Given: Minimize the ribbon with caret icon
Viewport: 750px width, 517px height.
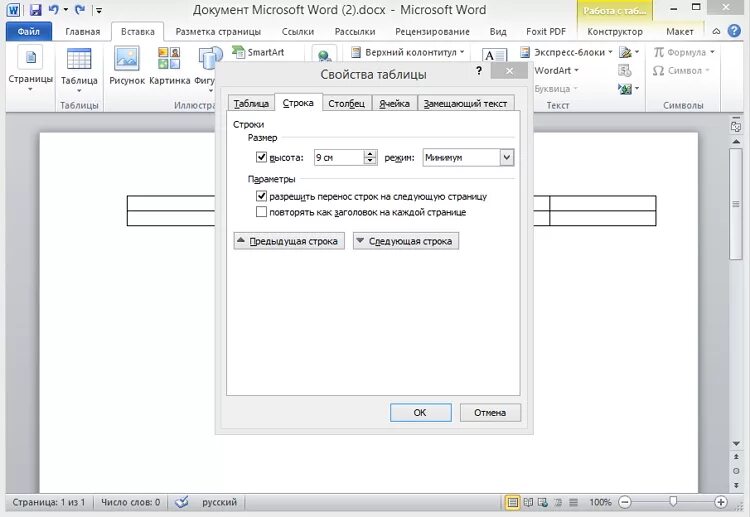Looking at the screenshot, I should 716,32.
